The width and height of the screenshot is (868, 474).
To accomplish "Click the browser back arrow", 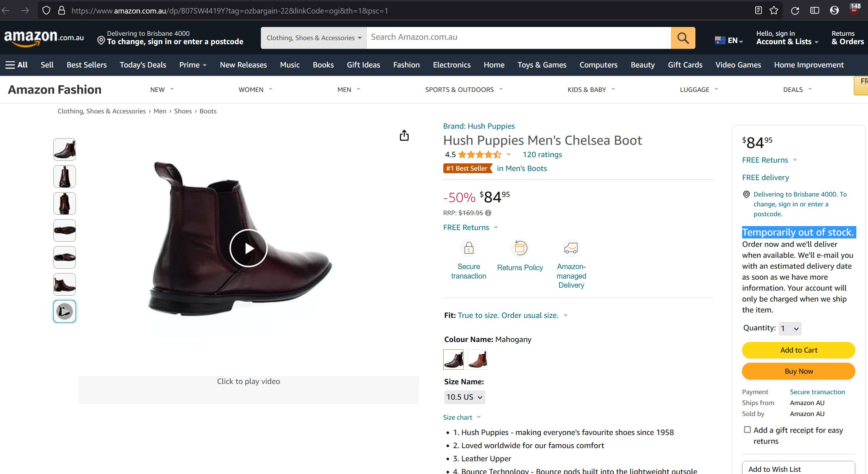I will pyautogui.click(x=6, y=11).
